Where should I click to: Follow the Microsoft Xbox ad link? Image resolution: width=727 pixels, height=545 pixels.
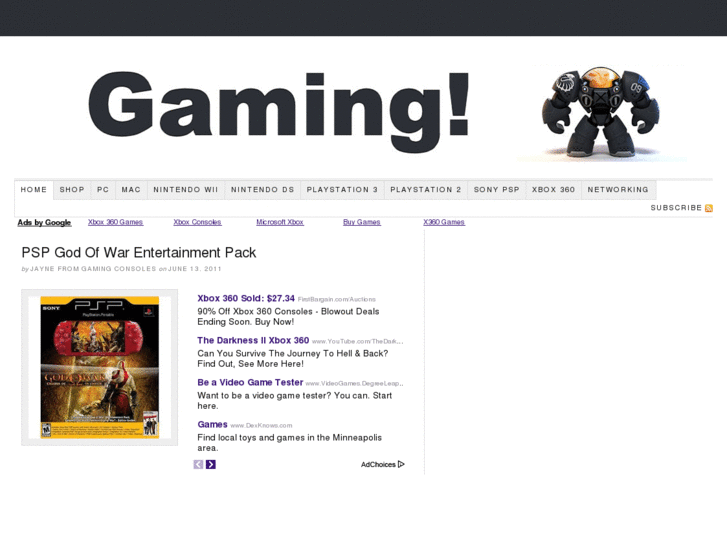[x=280, y=222]
